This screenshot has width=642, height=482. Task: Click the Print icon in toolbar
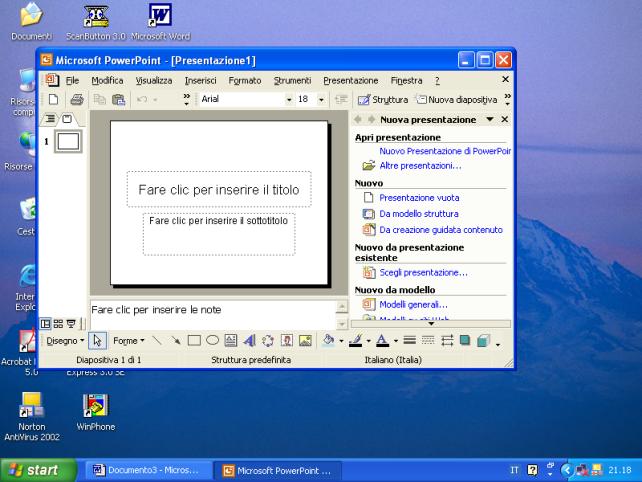click(x=77, y=99)
